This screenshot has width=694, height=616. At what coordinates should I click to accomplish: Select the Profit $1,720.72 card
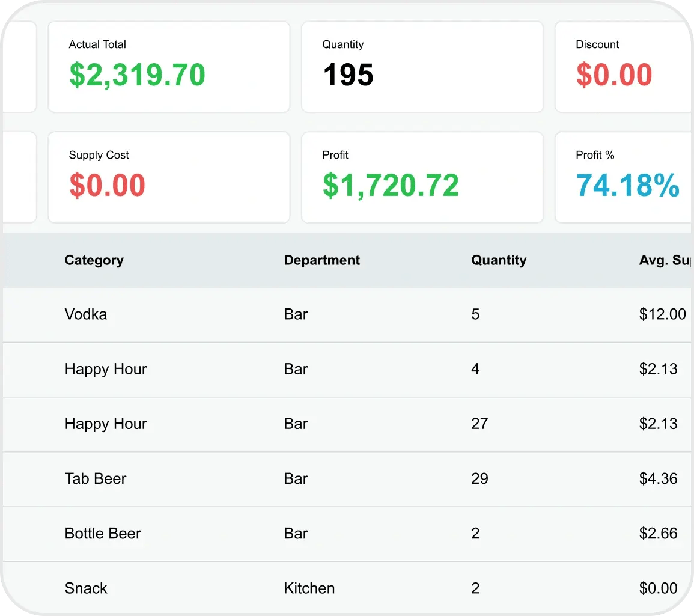tap(422, 177)
